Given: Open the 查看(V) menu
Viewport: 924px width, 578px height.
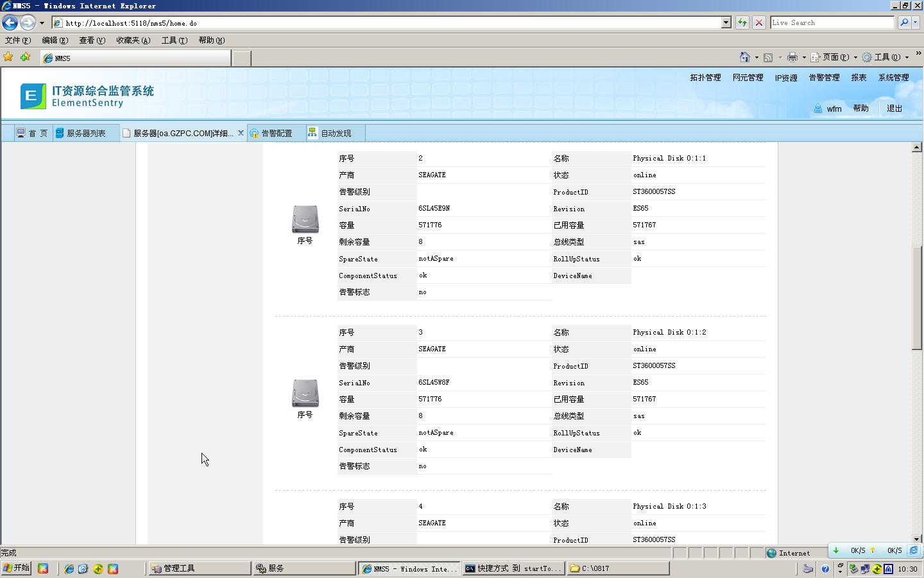Looking at the screenshot, I should (x=92, y=40).
